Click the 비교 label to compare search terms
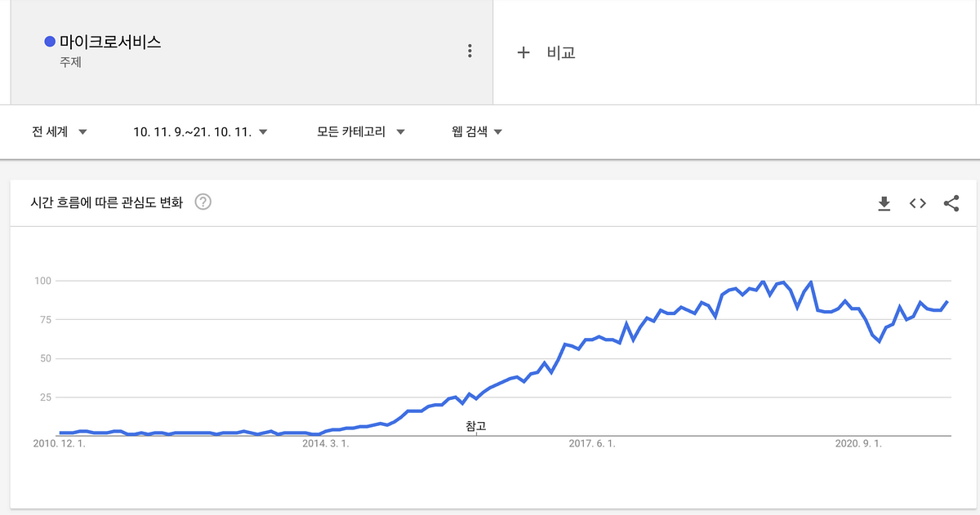The height and width of the screenshot is (515, 980). pyautogui.click(x=560, y=51)
